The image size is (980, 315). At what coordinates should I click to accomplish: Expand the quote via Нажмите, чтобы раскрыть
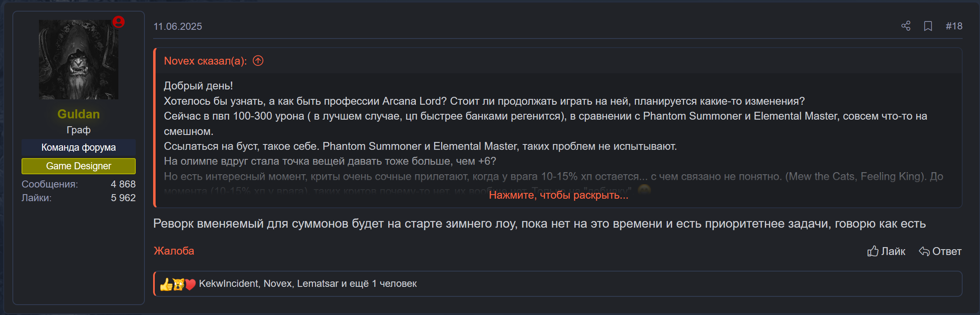(558, 196)
